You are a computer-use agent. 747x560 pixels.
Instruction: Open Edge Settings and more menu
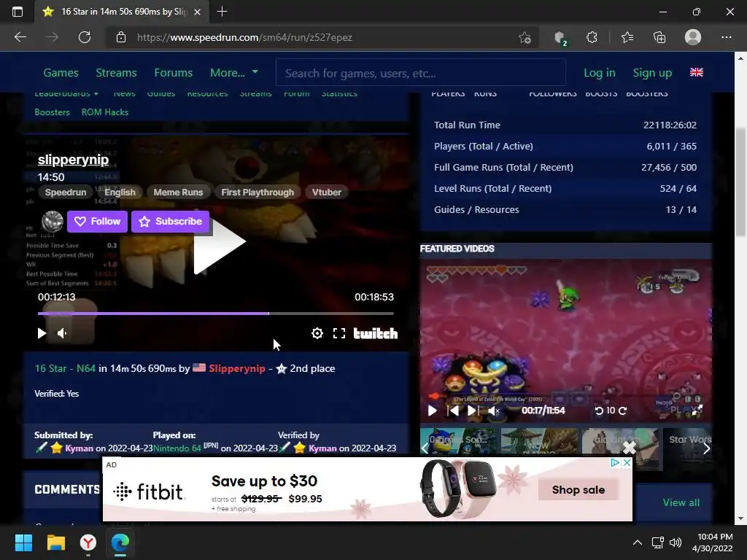click(726, 37)
